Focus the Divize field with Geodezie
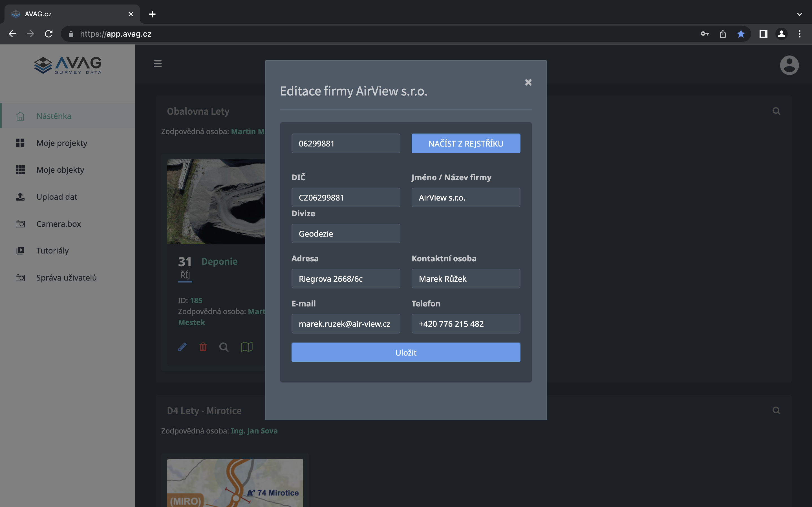Viewport: 812px width, 507px height. pyautogui.click(x=346, y=234)
